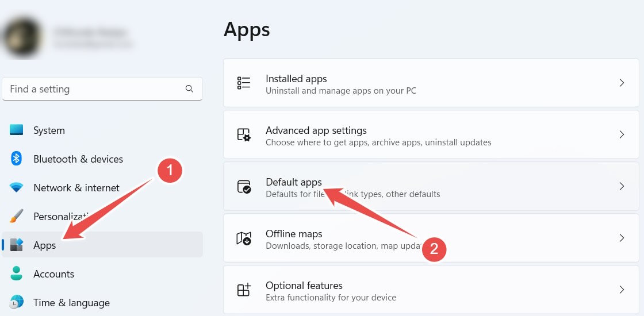Viewport: 644px width, 316px height.
Task: Open the Personalization settings page
Action: 102,216
